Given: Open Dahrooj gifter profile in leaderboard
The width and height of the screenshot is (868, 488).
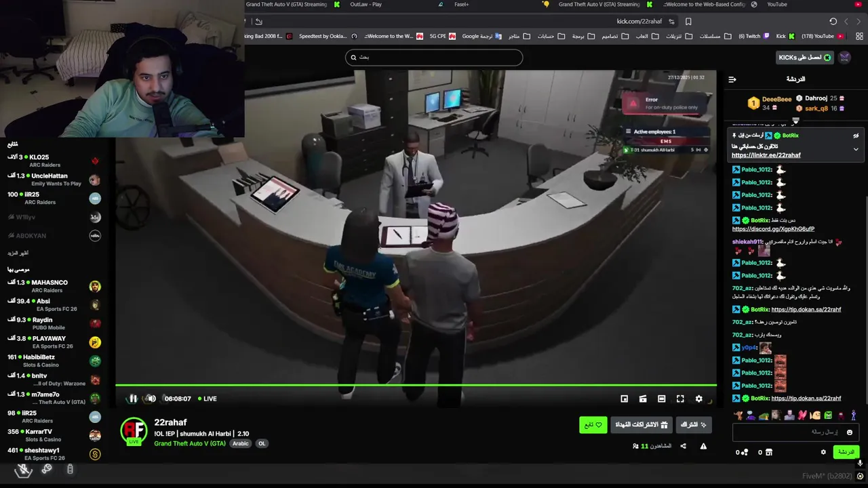Looking at the screenshot, I should tap(816, 98).
